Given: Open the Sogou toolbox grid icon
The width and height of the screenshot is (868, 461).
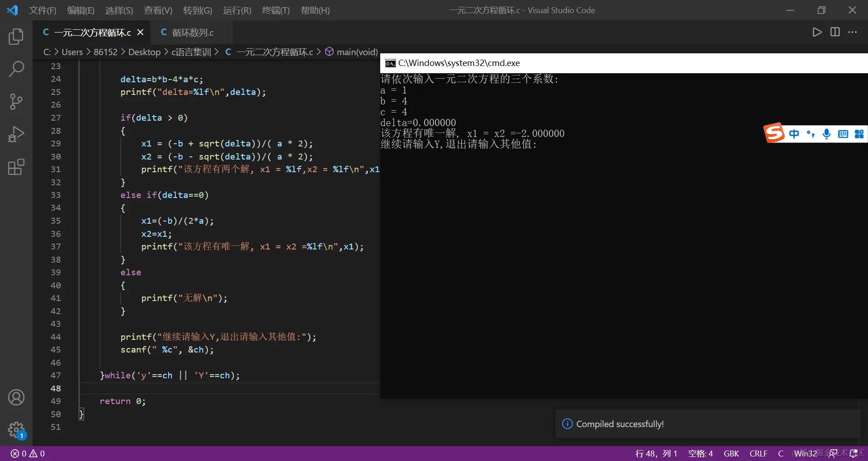Looking at the screenshot, I should (x=859, y=134).
